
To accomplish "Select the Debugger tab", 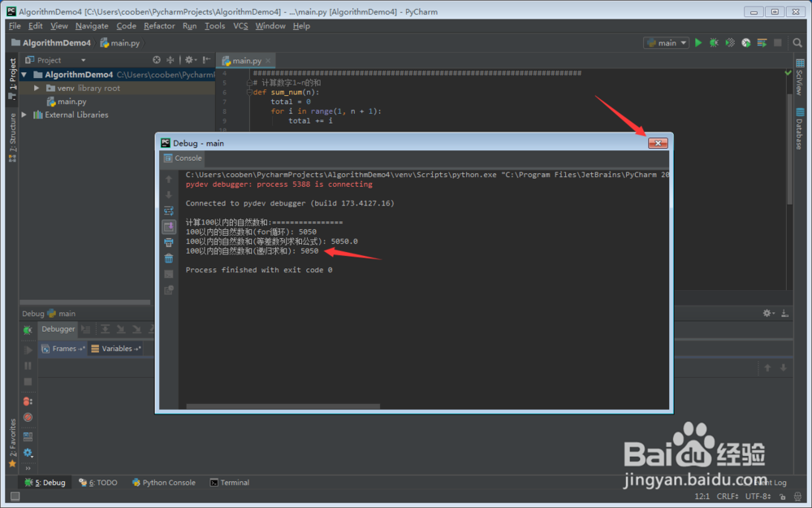I will (x=58, y=329).
